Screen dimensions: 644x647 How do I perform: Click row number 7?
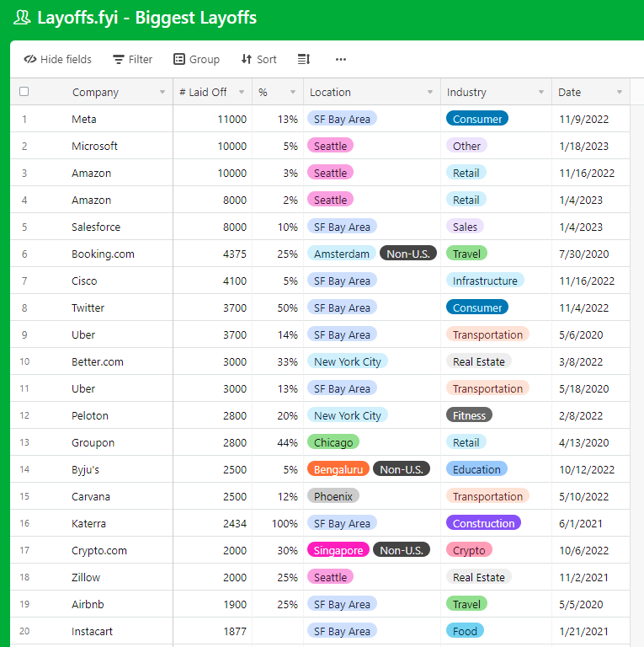coord(24,281)
